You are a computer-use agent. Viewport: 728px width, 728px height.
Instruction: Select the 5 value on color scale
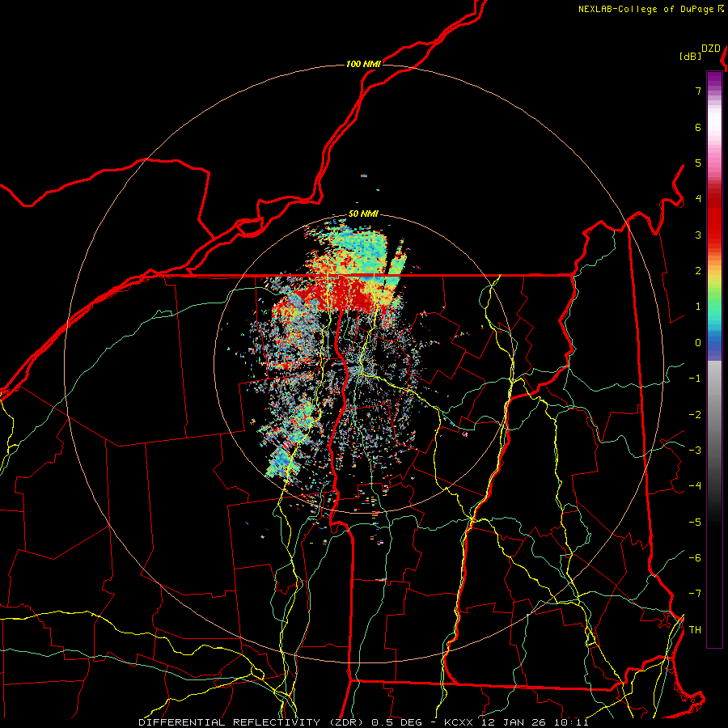(698, 163)
